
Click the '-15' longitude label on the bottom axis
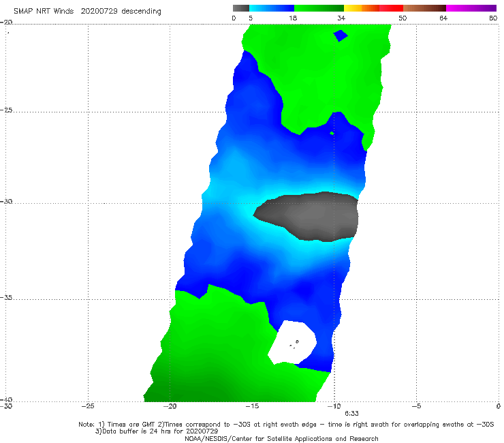(x=252, y=406)
